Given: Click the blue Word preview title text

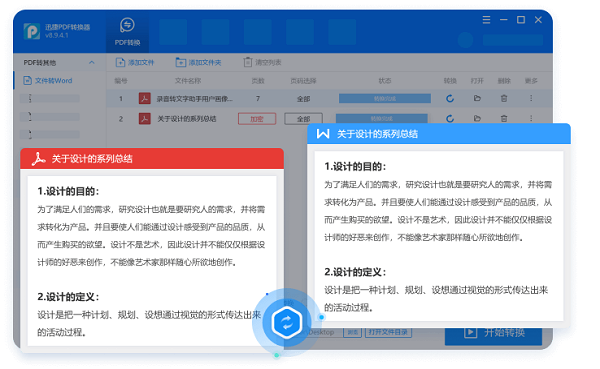Looking at the screenshot, I should 377,134.
